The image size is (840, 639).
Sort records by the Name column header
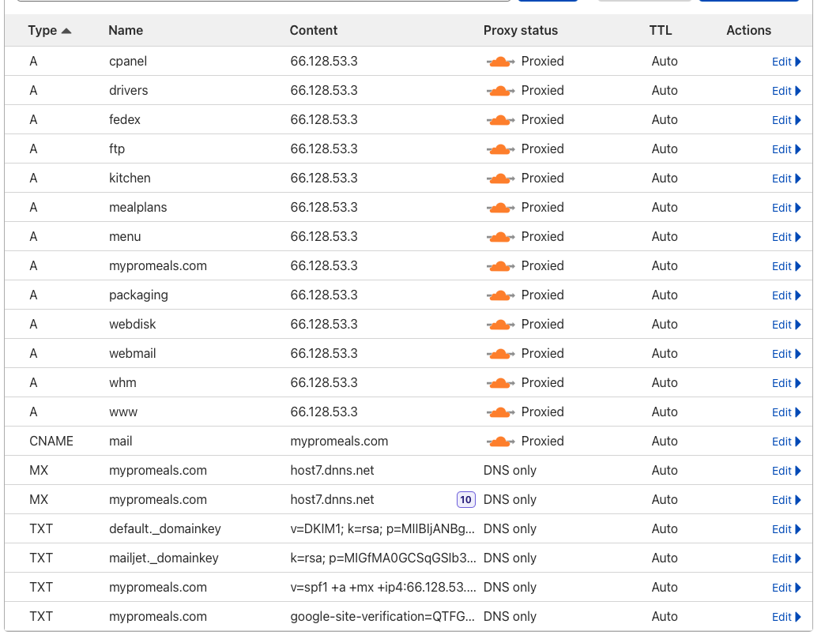coord(126,31)
